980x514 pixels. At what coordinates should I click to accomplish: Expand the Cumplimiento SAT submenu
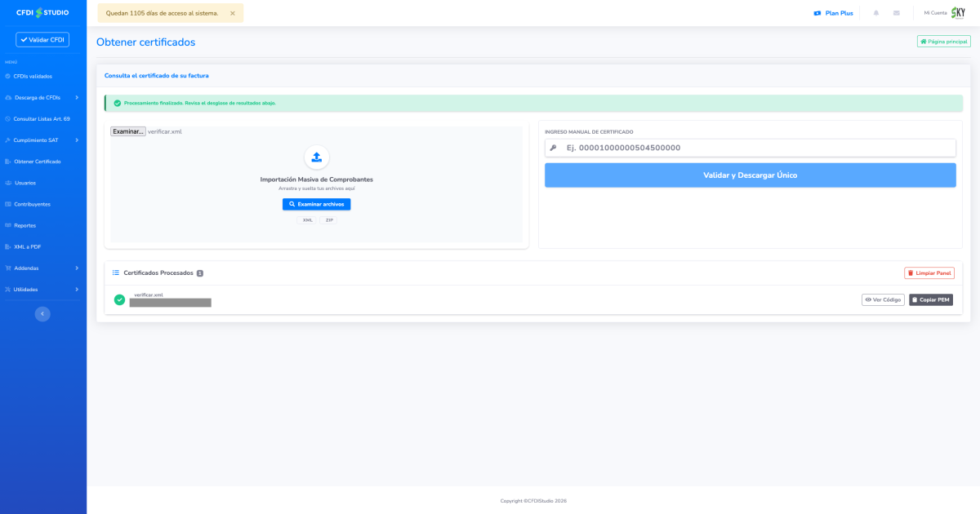point(42,140)
